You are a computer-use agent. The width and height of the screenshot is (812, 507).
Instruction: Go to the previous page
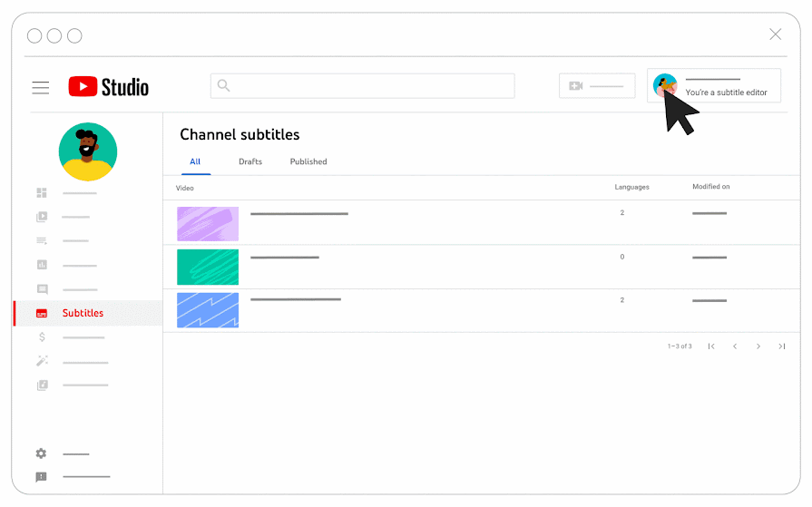[x=735, y=346]
